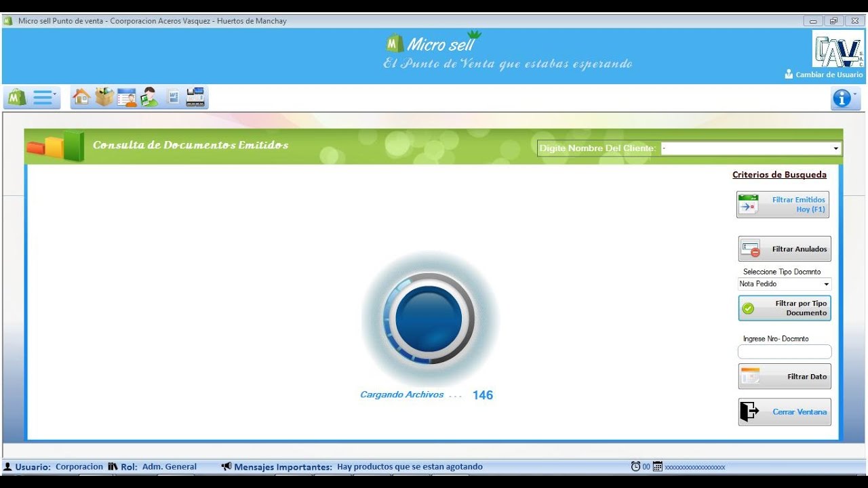868x488 pixels.
Task: Click the alarm clock icon in status bar
Action: pyautogui.click(x=635, y=466)
